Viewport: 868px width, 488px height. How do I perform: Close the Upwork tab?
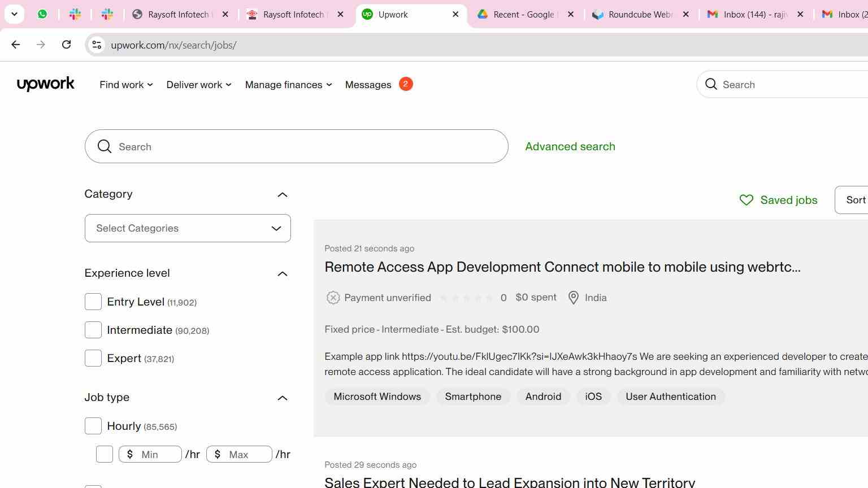(x=455, y=15)
